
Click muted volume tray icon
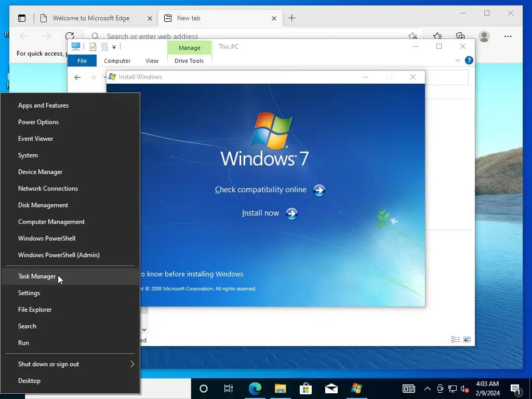tap(465, 389)
